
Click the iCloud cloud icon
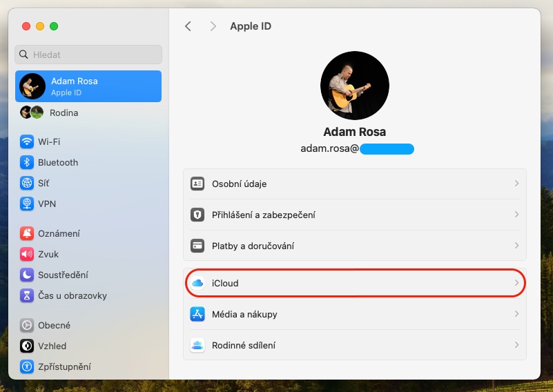(197, 283)
